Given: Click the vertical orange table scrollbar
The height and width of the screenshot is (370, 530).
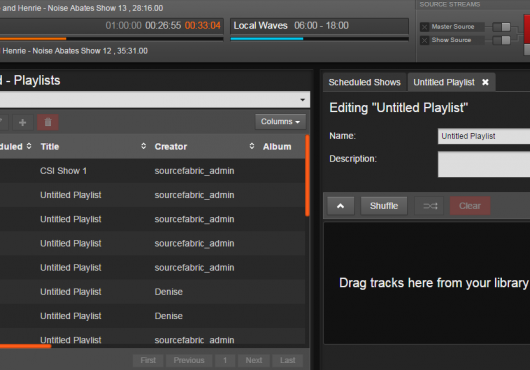Looking at the screenshot, I should (x=307, y=176).
